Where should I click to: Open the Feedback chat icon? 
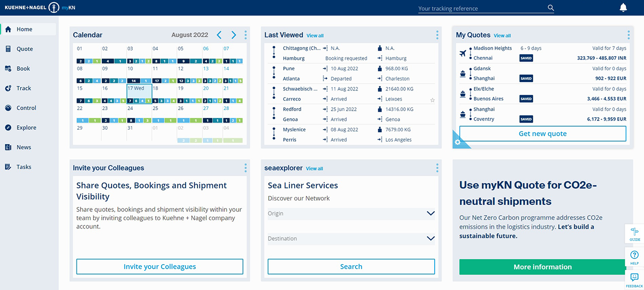(634, 279)
